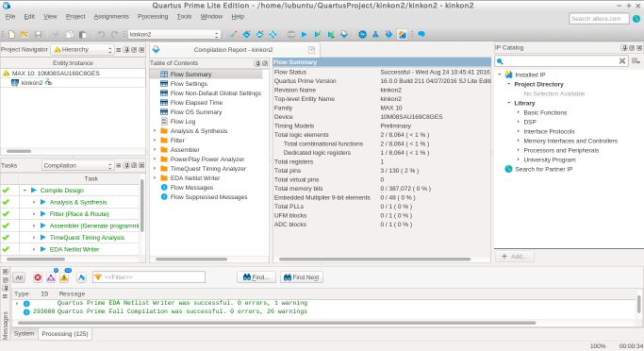Toggle the blue flag messages filter
644x351 pixels.
tap(81, 277)
